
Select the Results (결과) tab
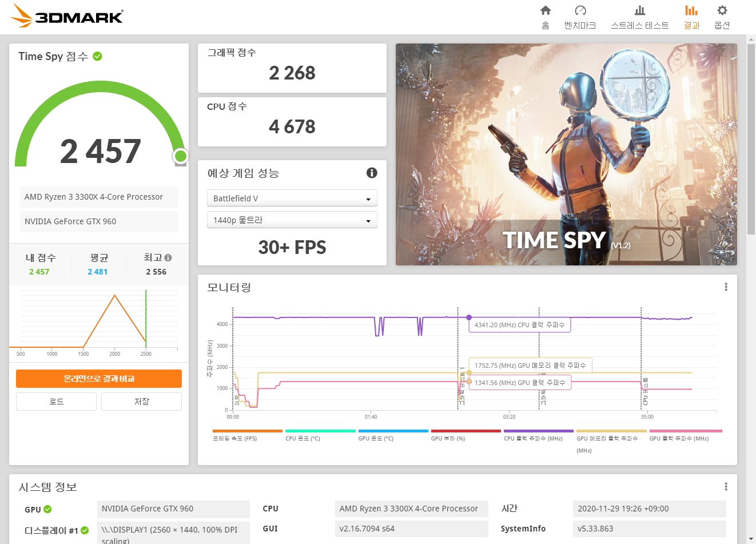[691, 17]
